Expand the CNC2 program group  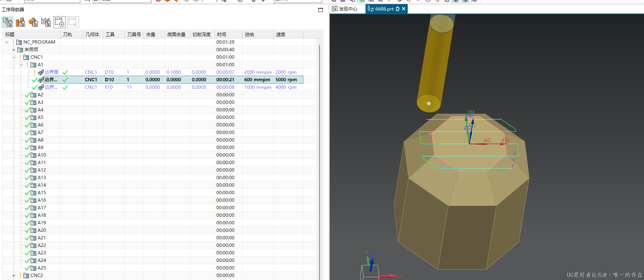pos(14,275)
